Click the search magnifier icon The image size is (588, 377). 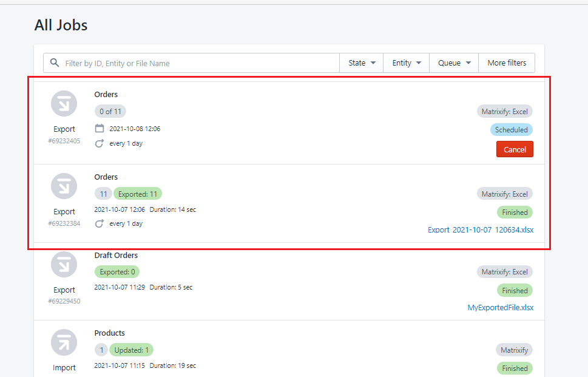point(55,63)
